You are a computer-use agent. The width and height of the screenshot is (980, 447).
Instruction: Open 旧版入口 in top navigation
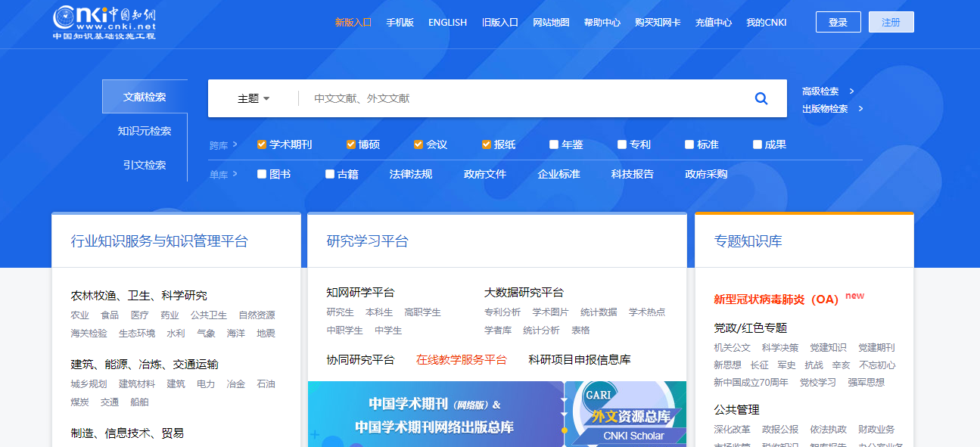click(500, 23)
